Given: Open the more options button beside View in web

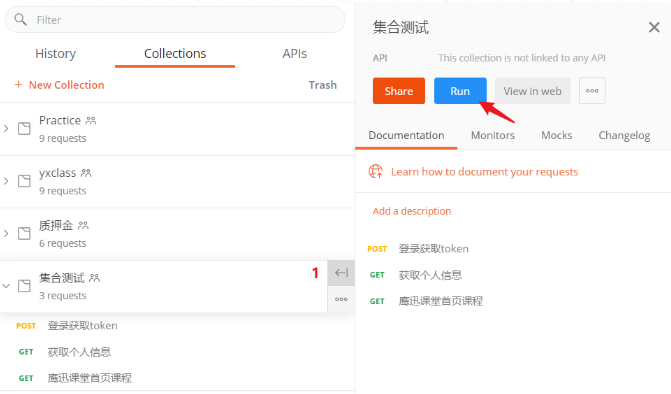Looking at the screenshot, I should (x=592, y=91).
